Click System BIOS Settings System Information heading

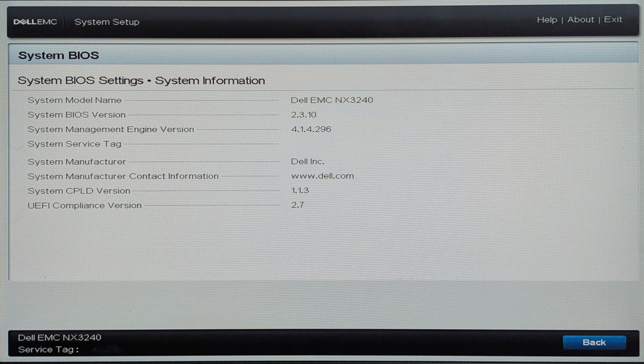click(141, 81)
